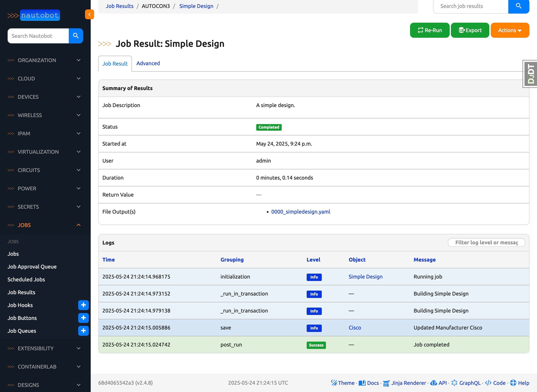Open the Actions dropdown menu
537x392 pixels.
tap(510, 30)
